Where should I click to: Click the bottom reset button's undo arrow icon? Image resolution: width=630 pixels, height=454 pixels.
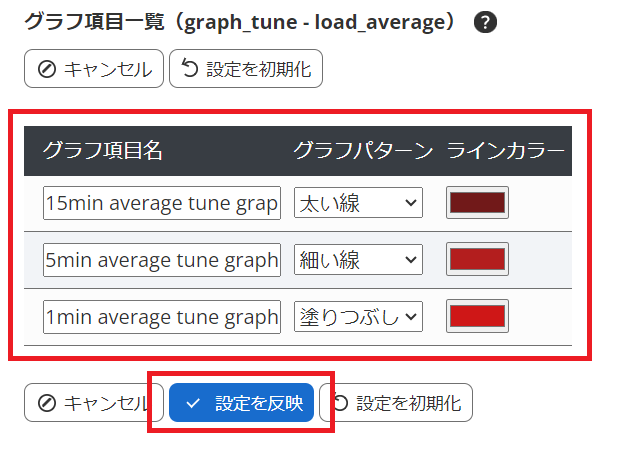click(341, 403)
